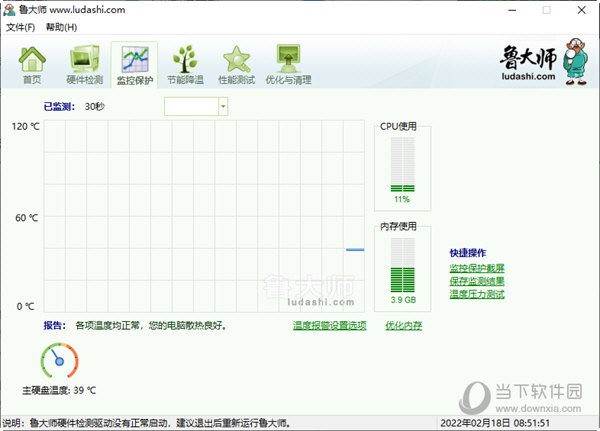This screenshot has width=600, height=431.
Task: Click the 监控保护截屏 link
Action: [477, 268]
